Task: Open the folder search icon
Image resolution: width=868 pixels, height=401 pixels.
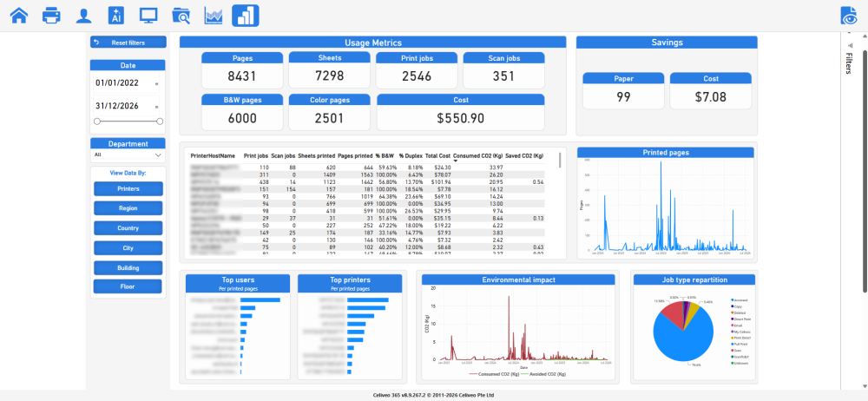Action: click(x=181, y=16)
